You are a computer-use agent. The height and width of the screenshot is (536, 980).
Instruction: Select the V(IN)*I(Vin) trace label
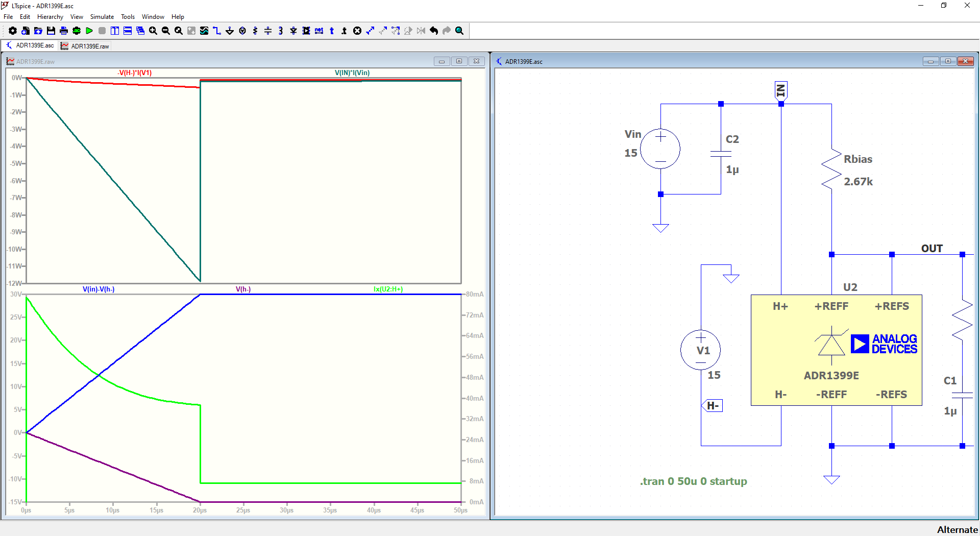[x=352, y=73]
